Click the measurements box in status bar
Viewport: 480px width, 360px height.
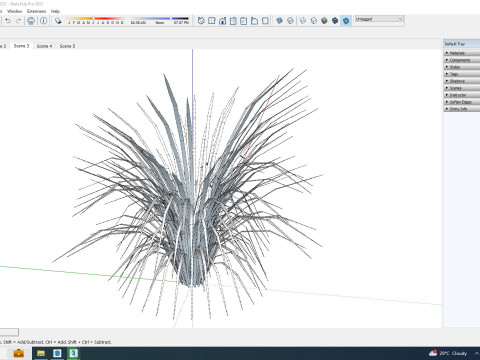coord(9,332)
